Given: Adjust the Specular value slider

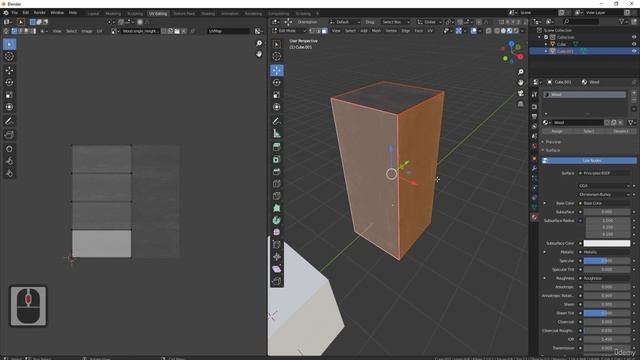Looking at the screenshot, I should point(607,261).
